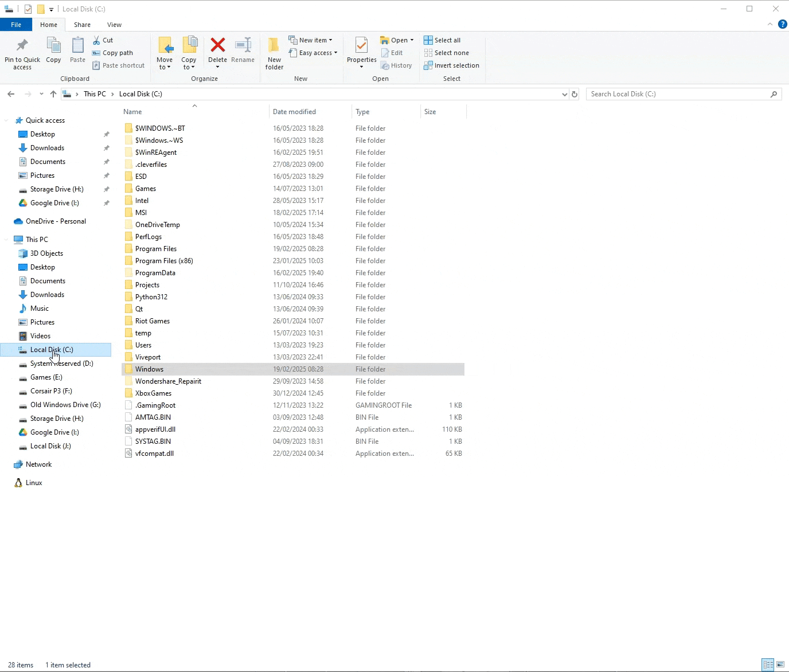The height and width of the screenshot is (672, 789).
Task: Click the Up arrow navigation icon
Action: 53,94
